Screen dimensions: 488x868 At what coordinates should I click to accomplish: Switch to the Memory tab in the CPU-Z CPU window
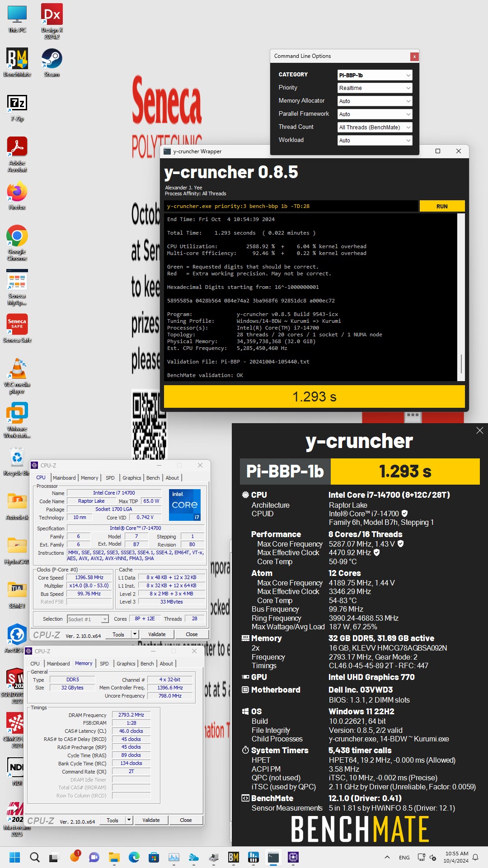pyautogui.click(x=89, y=478)
